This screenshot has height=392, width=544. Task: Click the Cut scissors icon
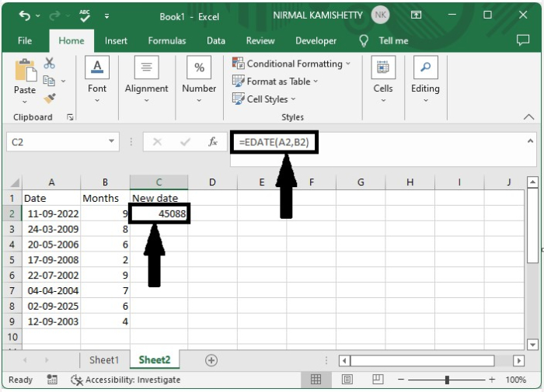(49, 63)
